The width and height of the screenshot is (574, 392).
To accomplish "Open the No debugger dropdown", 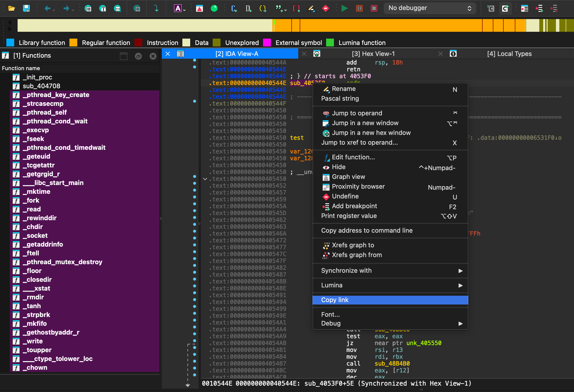I will point(430,8).
